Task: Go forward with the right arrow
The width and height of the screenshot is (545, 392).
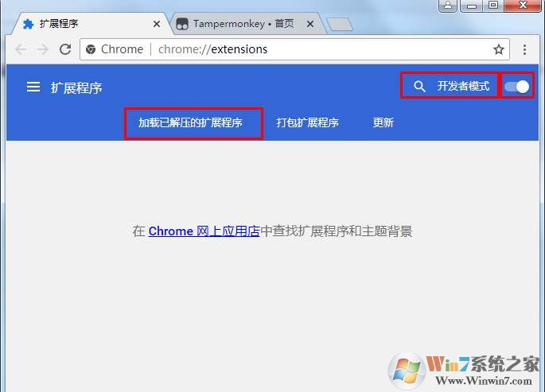Action: 43,49
